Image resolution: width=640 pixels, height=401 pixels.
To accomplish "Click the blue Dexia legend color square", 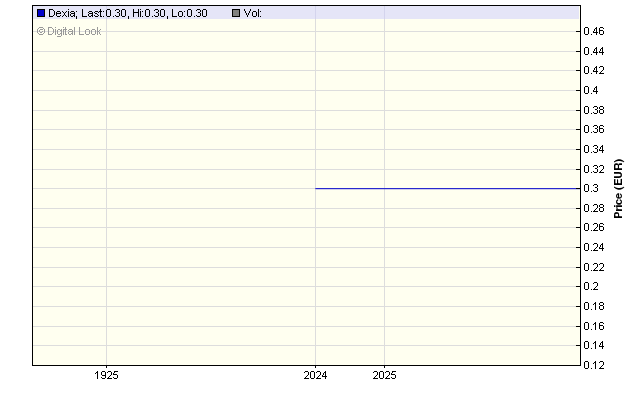I will coord(41,13).
